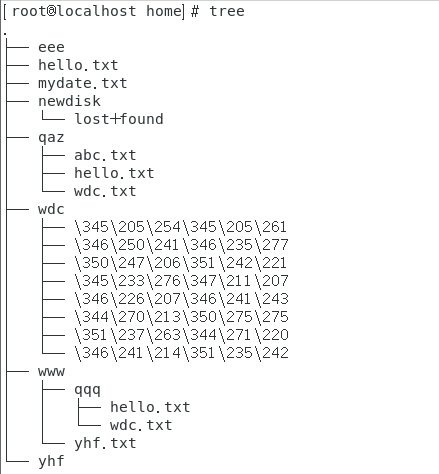This screenshot has width=439, height=474.
Task: Click the \345\205\254\345\205\261 escaped filename
Action: coord(181,227)
